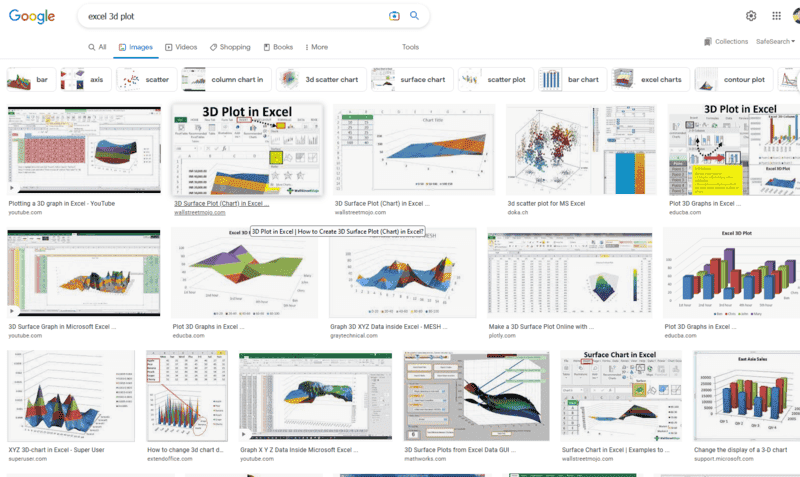Open the '3D Plot in Excel' wallstreetmojo thumbnail

click(x=247, y=150)
